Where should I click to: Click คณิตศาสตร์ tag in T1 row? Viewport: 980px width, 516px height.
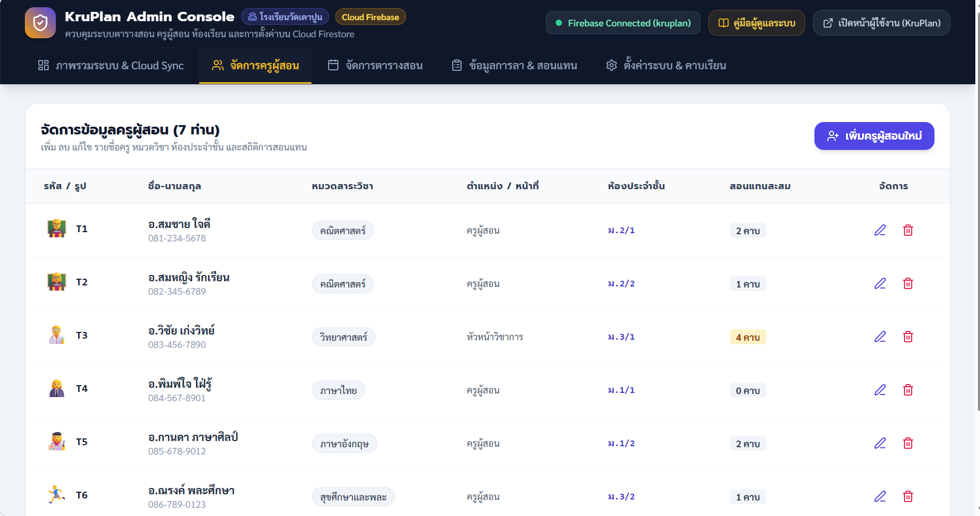343,231
